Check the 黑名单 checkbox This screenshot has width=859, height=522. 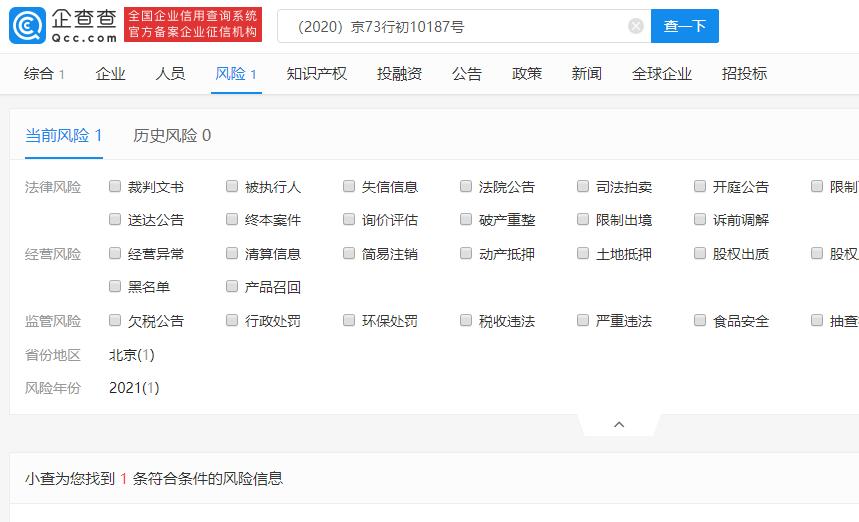click(114, 286)
